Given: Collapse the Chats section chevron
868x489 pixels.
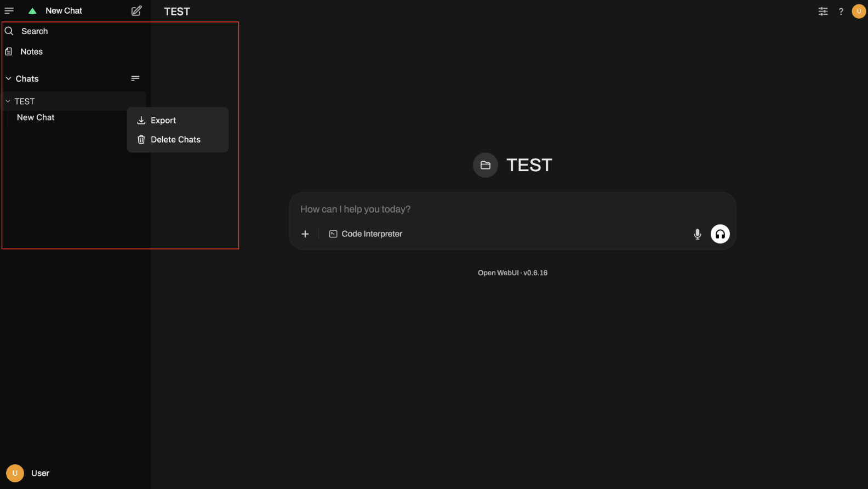Looking at the screenshot, I should tap(9, 79).
